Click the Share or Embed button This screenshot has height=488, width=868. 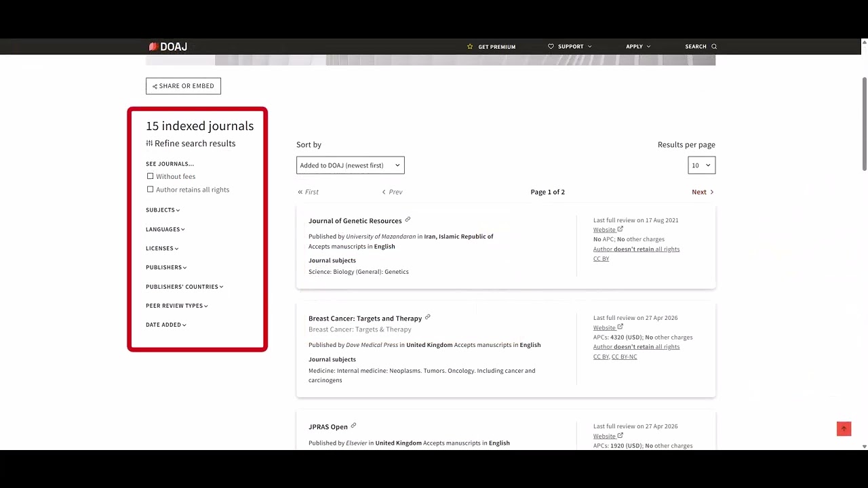183,86
